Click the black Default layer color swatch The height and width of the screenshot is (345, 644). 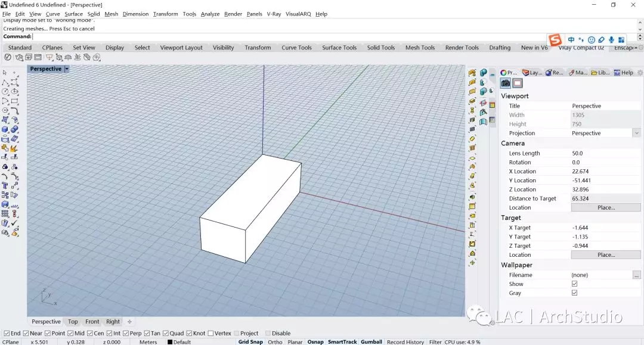click(170, 341)
